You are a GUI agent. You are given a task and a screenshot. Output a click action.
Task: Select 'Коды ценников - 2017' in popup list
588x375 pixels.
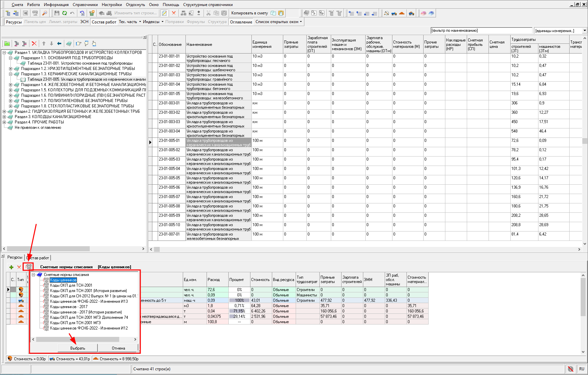[x=69, y=307]
